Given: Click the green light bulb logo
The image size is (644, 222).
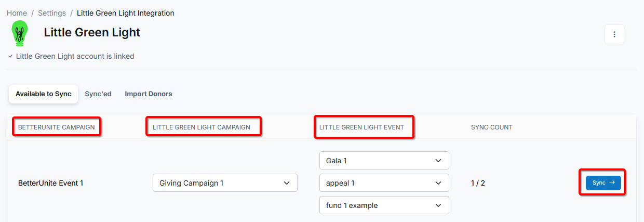Looking at the screenshot, I should pyautogui.click(x=20, y=33).
